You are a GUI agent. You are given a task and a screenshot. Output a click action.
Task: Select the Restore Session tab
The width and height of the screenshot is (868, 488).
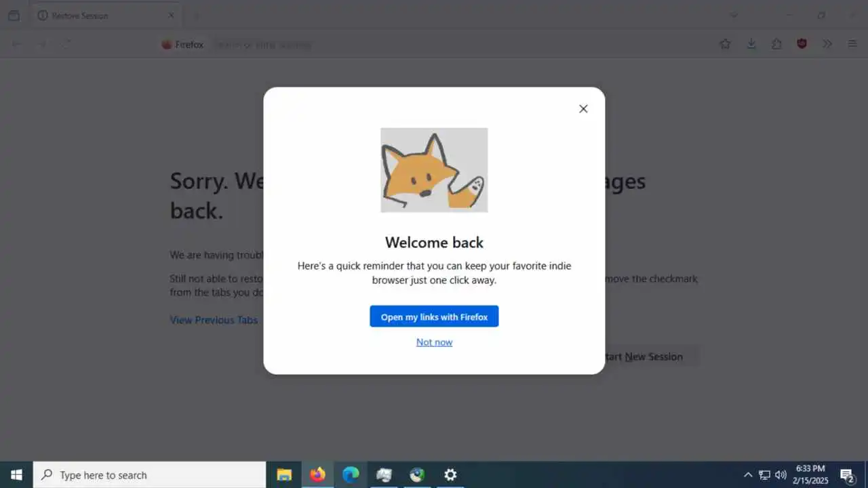(106, 15)
